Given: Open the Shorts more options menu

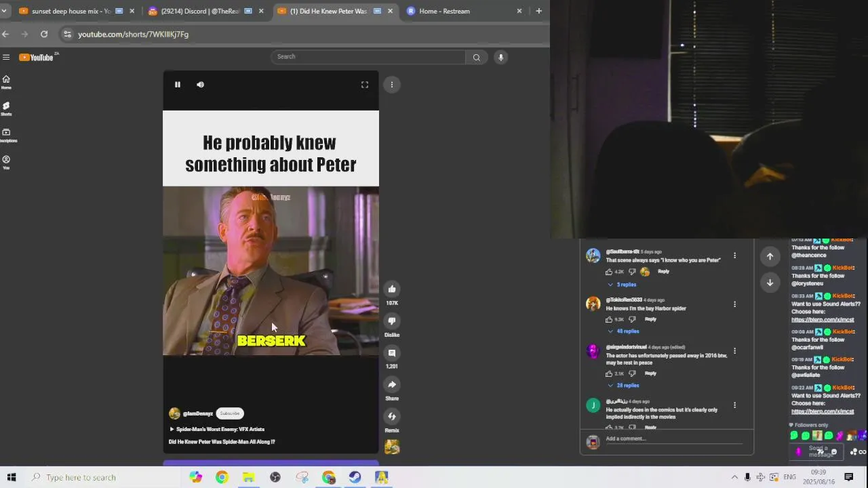Looking at the screenshot, I should tap(392, 85).
